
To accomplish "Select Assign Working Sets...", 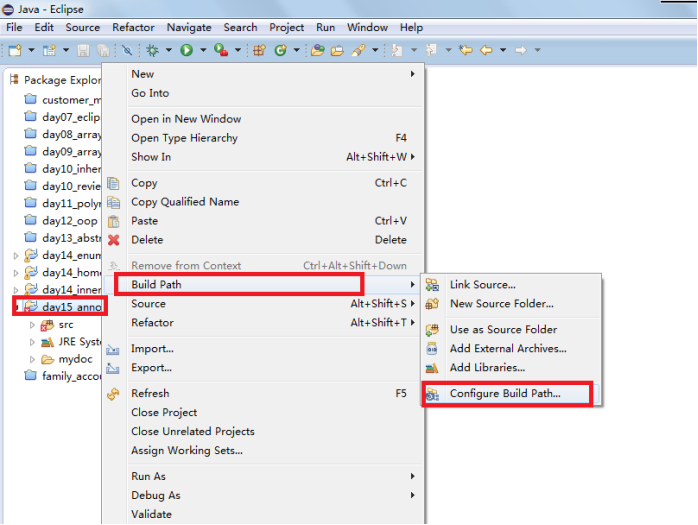I will [x=263, y=451].
